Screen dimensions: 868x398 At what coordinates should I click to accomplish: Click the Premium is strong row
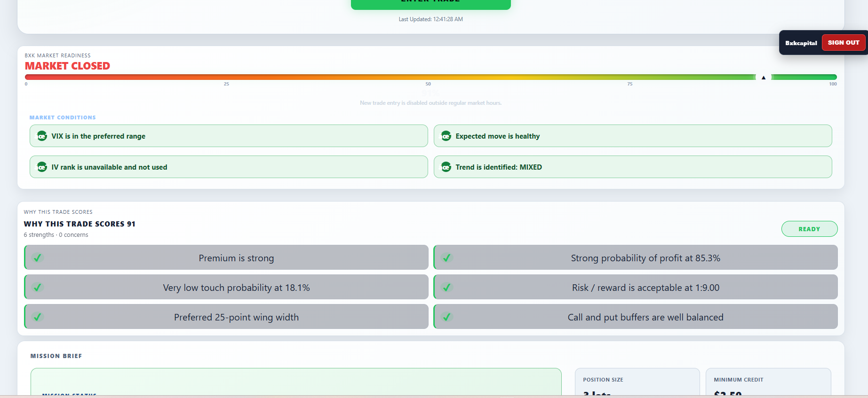coord(226,257)
